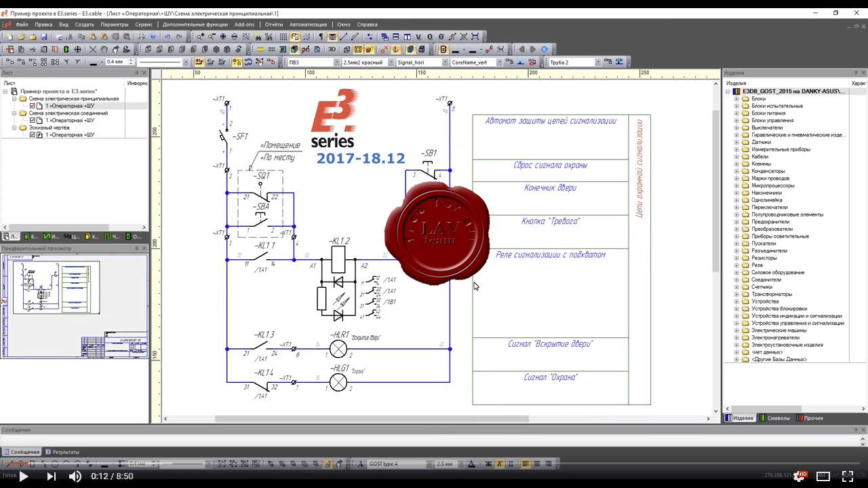Click the text color A icon

coord(472,464)
